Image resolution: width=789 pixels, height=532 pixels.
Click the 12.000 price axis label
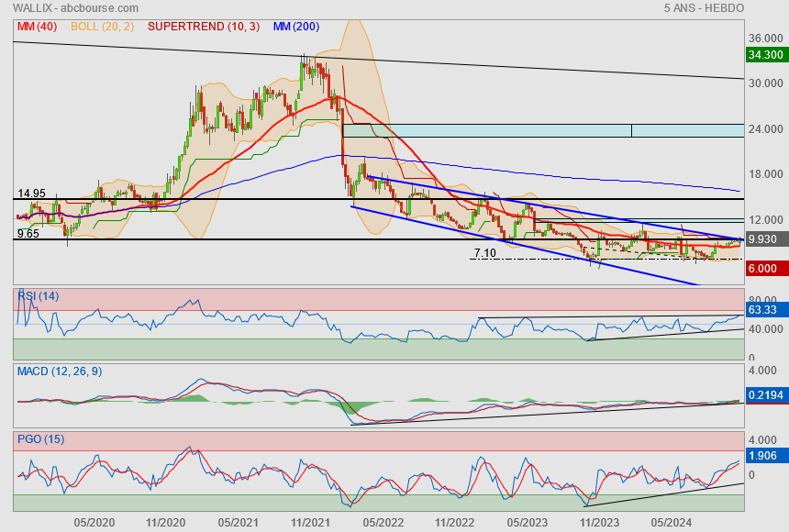coord(765,220)
